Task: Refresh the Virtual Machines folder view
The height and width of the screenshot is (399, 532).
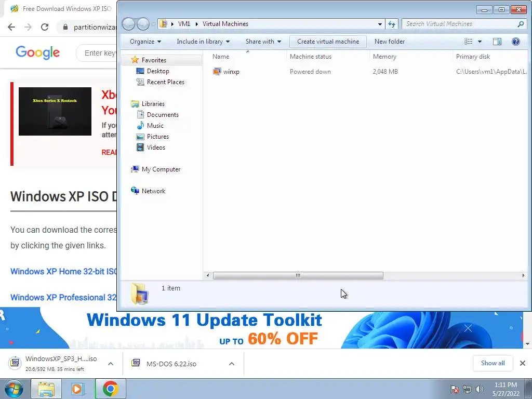Action: 392,24
